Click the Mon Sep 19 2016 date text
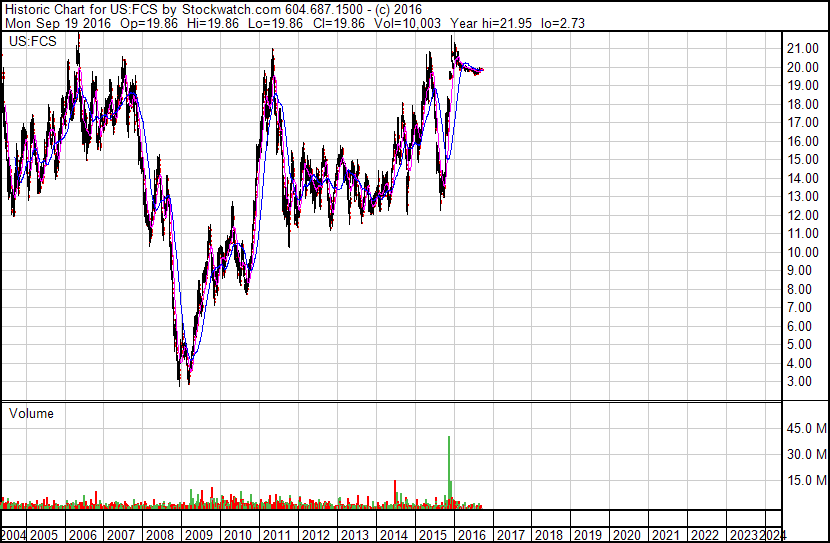The width and height of the screenshot is (830, 543). [58, 23]
